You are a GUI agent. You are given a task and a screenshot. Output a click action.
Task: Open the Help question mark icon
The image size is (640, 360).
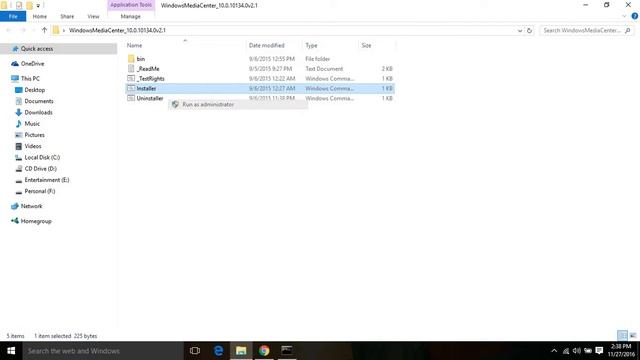click(x=635, y=16)
